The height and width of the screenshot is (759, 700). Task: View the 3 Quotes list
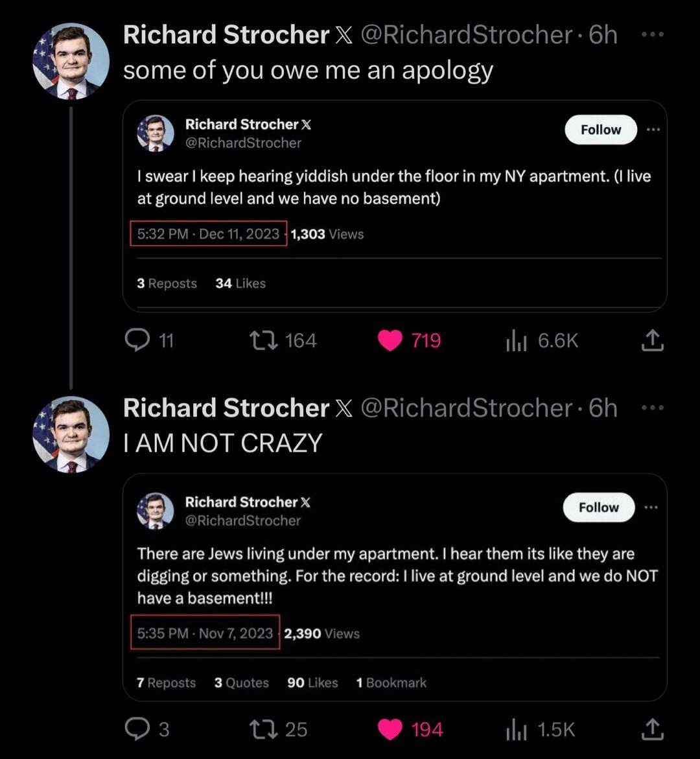[x=242, y=683]
